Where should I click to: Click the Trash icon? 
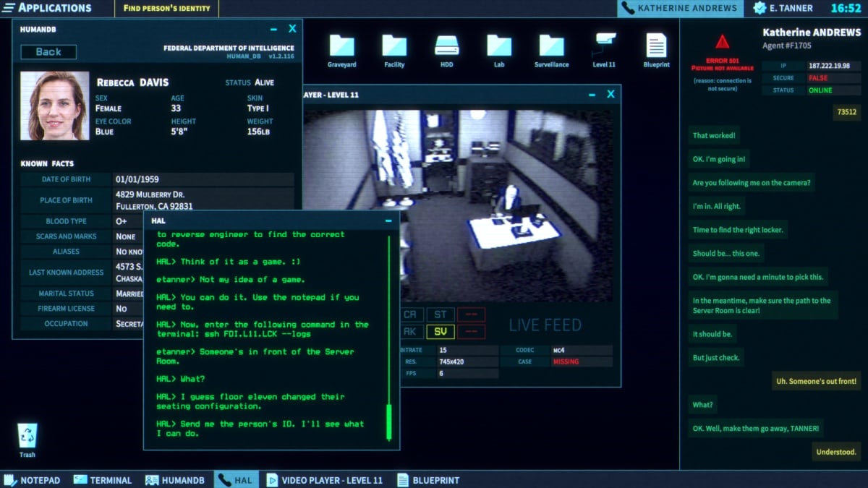point(27,437)
